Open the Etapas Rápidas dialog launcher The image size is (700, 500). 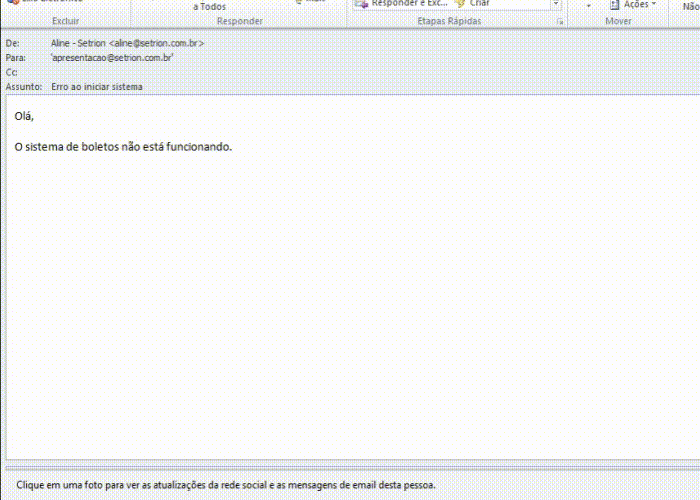coord(560,21)
